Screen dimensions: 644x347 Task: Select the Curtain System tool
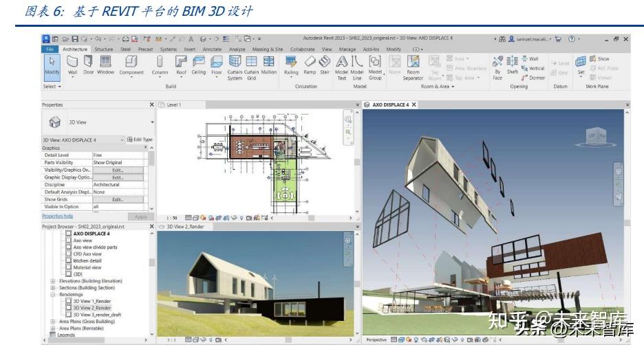pyautogui.click(x=235, y=67)
